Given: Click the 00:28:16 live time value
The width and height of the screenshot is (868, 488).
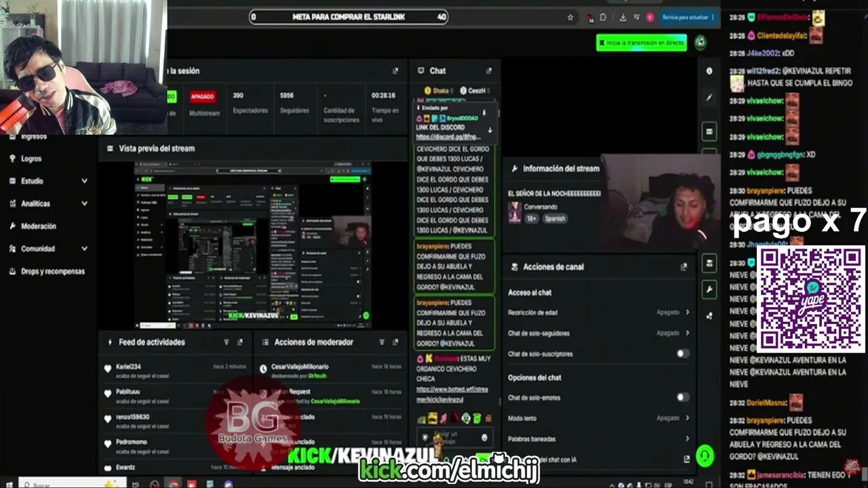Looking at the screenshot, I should 383,96.
